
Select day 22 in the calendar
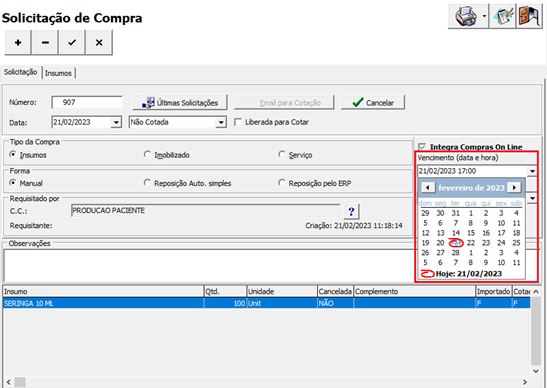tap(471, 243)
